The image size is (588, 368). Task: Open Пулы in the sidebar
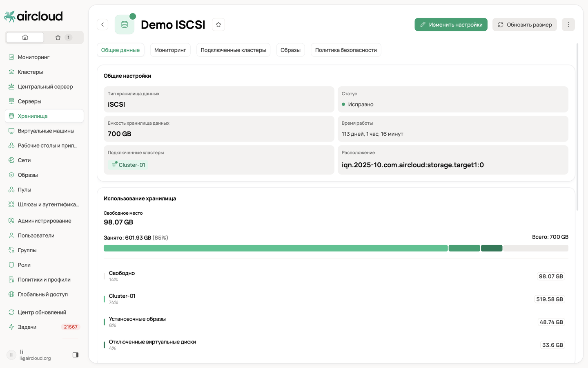click(x=44, y=190)
